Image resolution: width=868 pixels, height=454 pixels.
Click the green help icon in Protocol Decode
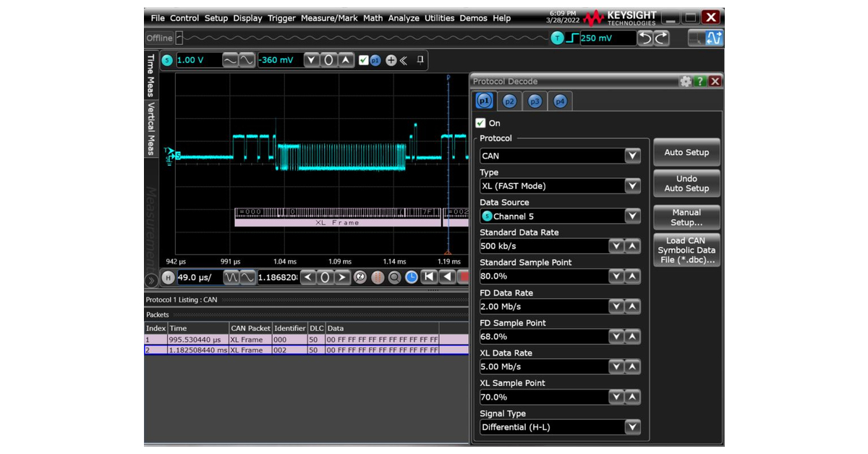click(699, 81)
